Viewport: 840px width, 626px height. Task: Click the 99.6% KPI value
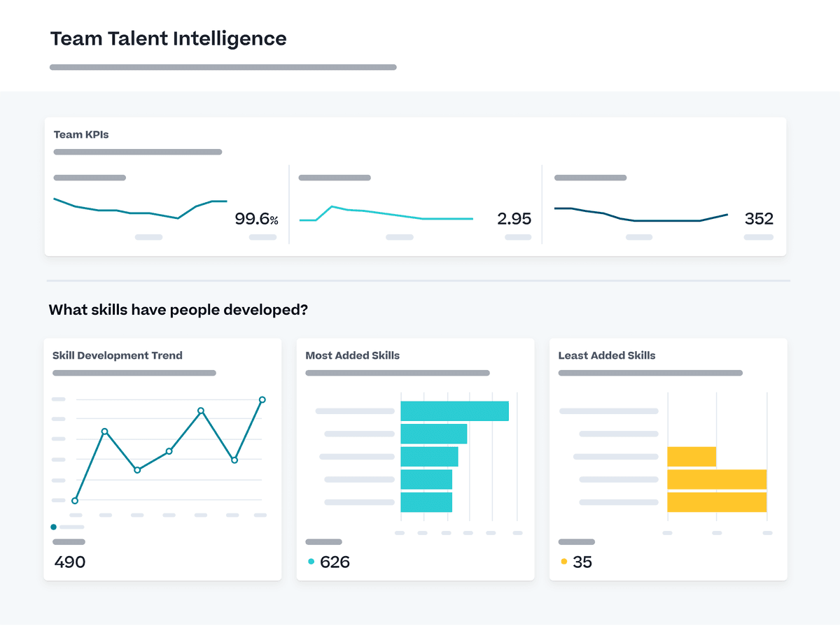click(x=256, y=218)
